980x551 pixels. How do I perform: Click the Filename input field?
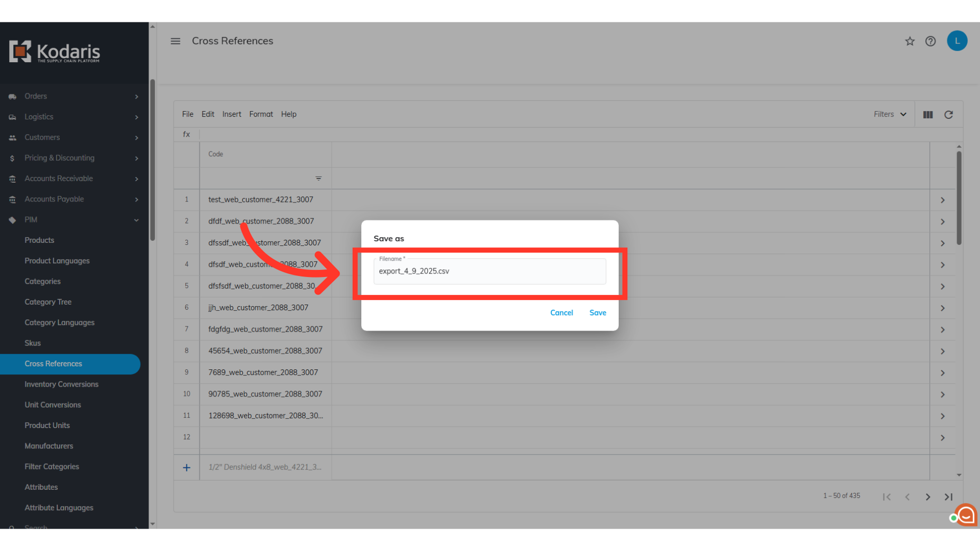pyautogui.click(x=489, y=271)
